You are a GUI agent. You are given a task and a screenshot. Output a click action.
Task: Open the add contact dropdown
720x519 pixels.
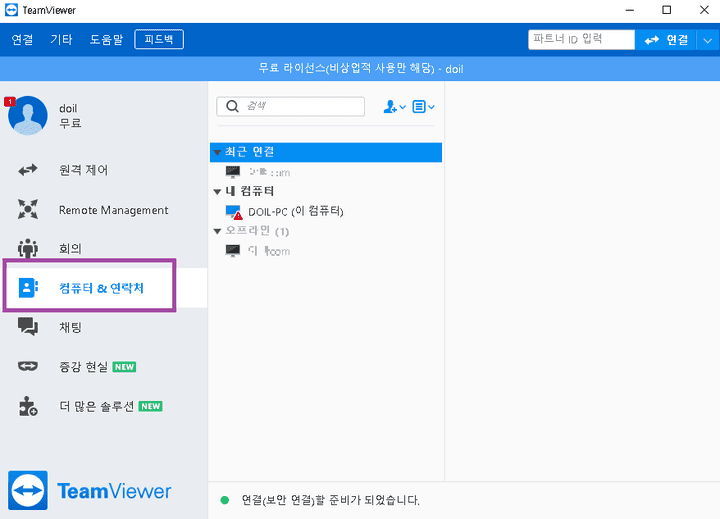click(x=394, y=107)
